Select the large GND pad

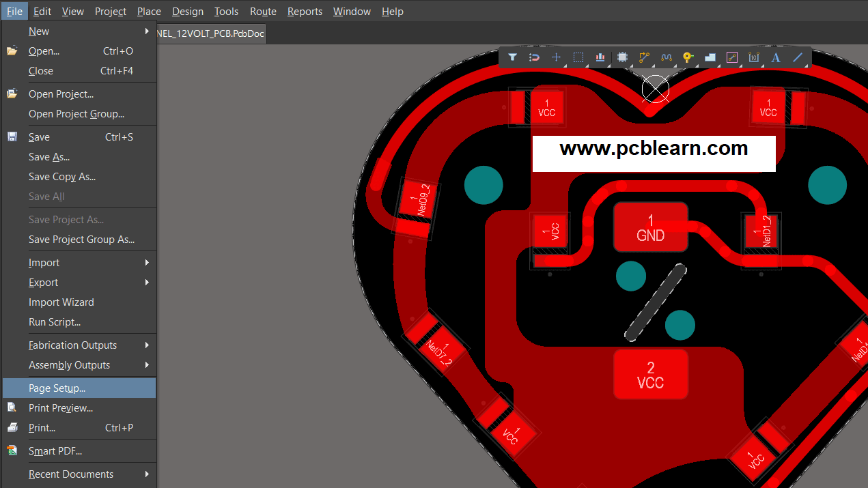click(x=650, y=228)
